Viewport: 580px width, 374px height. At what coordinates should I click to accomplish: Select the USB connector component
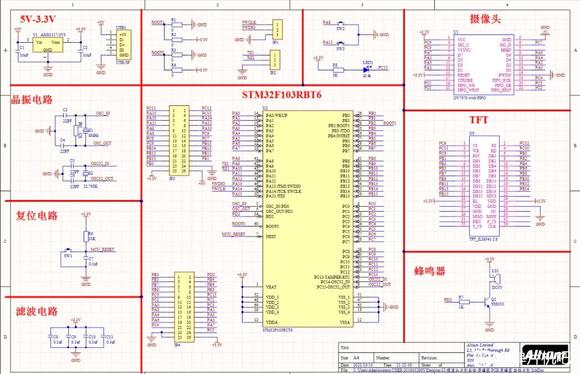pos(123,44)
